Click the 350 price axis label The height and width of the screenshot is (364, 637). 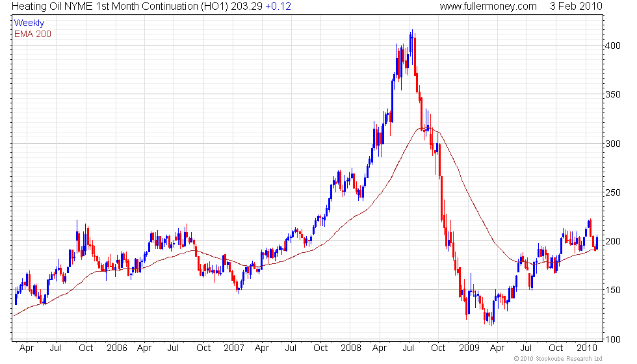click(612, 94)
